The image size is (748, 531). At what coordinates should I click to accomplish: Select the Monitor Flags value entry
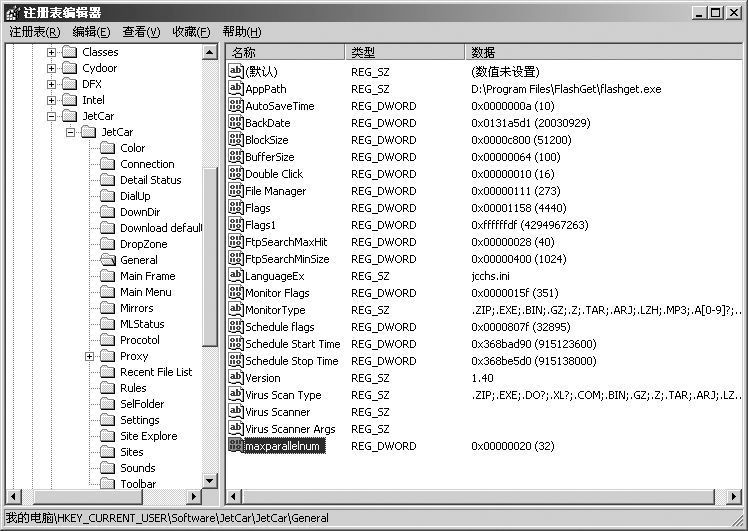[x=277, y=293]
